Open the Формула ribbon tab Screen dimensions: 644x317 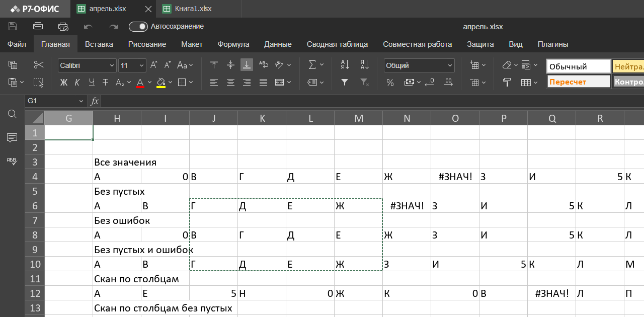233,44
